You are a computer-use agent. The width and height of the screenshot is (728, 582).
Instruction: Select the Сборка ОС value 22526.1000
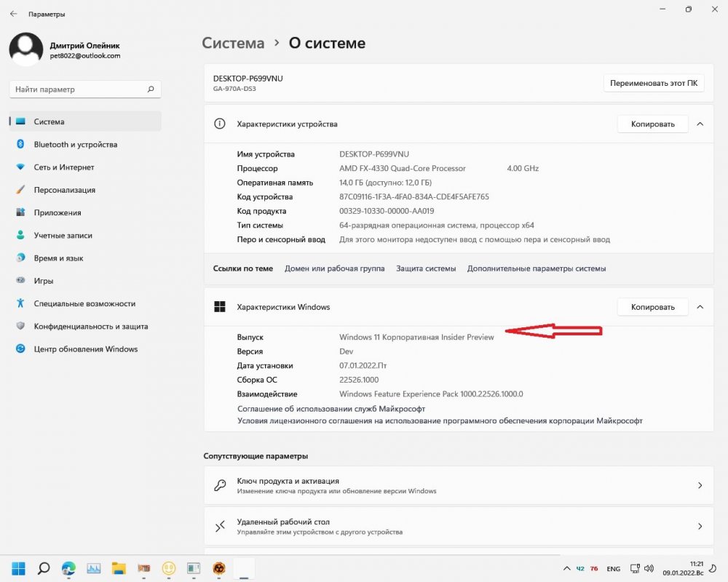coord(359,380)
